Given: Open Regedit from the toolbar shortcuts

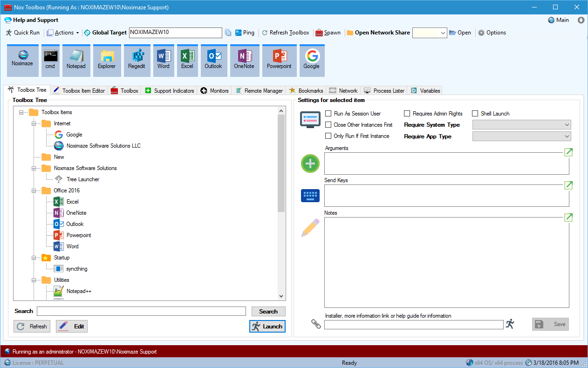Looking at the screenshot, I should [137, 60].
